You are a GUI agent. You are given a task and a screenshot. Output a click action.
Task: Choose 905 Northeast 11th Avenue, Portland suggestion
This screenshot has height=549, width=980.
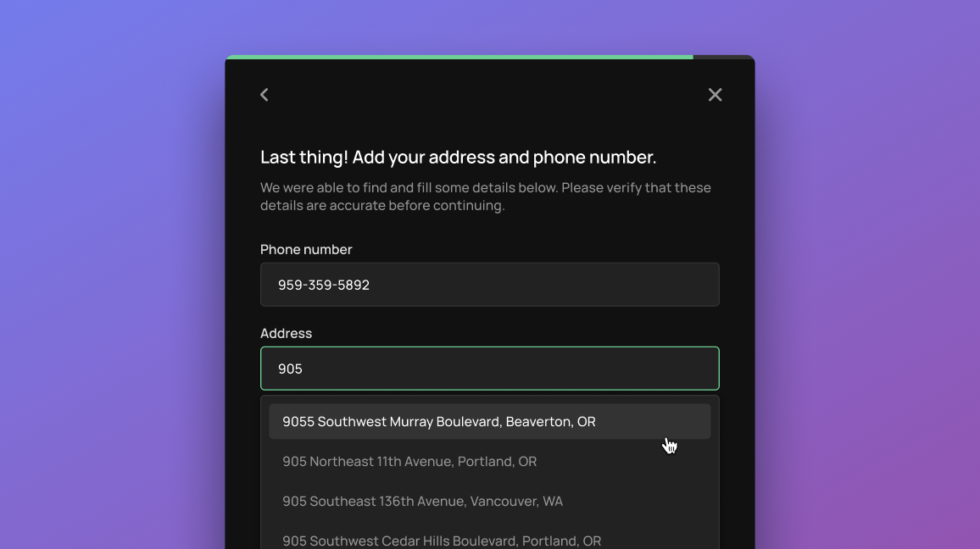pos(489,462)
